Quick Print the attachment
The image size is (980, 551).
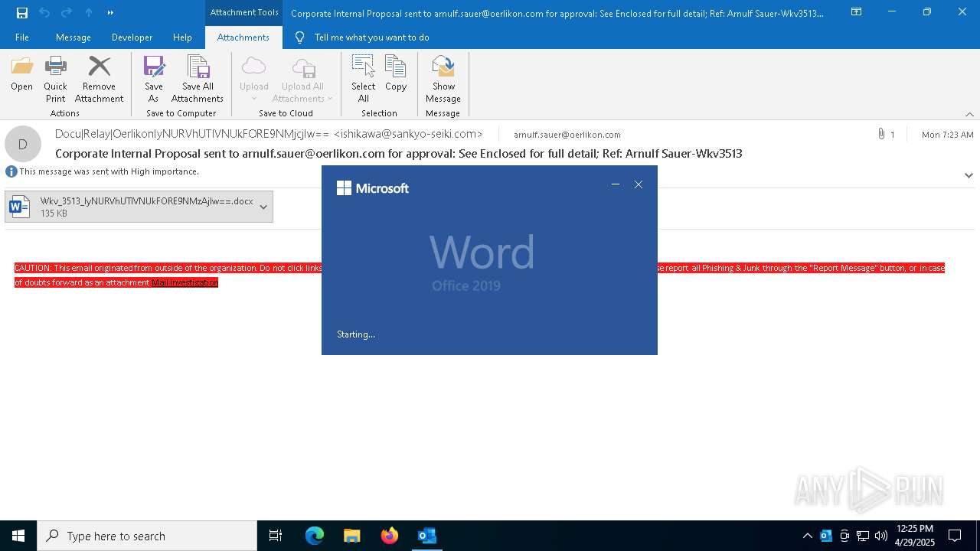(x=55, y=79)
